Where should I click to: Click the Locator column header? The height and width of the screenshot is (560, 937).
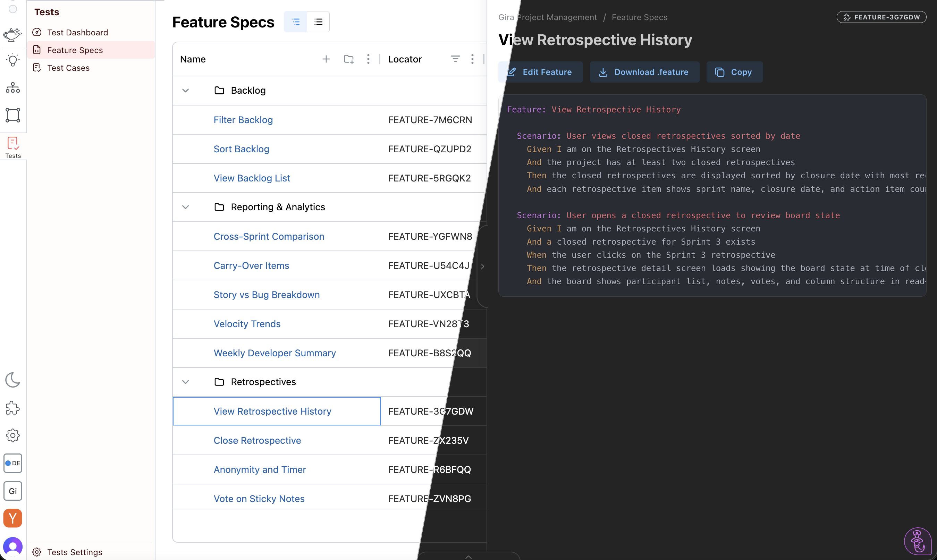tap(405, 59)
